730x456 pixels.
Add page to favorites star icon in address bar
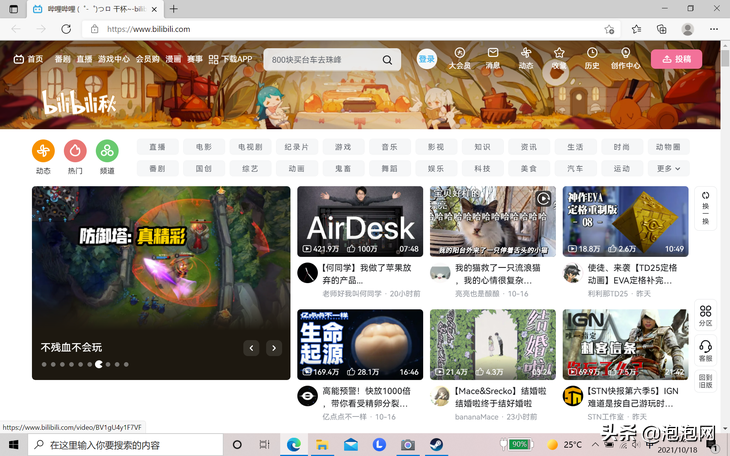pos(609,29)
